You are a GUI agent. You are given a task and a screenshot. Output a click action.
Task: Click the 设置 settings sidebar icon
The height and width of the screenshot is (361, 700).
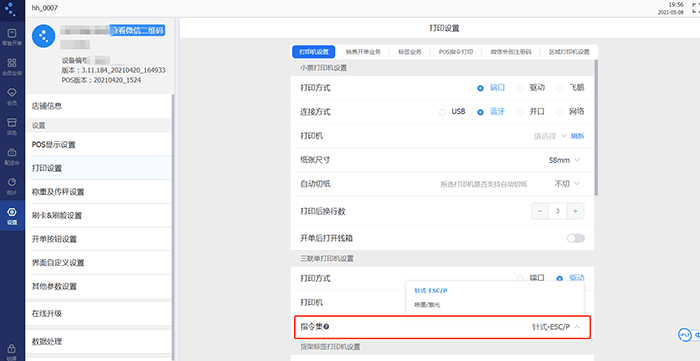click(12, 216)
